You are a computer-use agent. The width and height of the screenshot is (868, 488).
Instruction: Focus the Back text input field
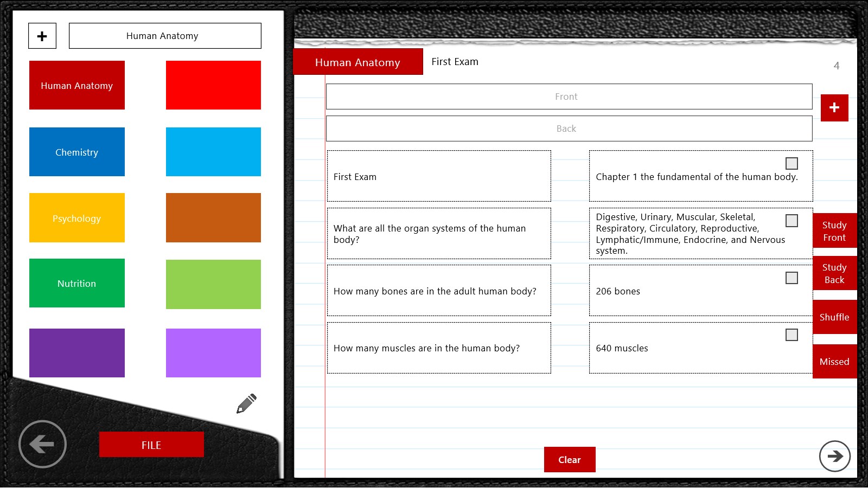(569, 129)
